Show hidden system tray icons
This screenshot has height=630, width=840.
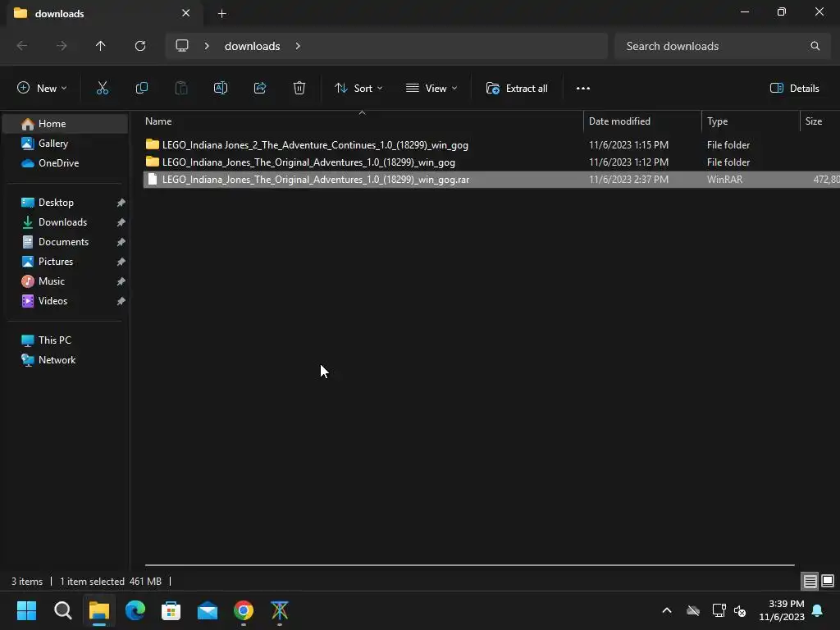click(x=667, y=610)
